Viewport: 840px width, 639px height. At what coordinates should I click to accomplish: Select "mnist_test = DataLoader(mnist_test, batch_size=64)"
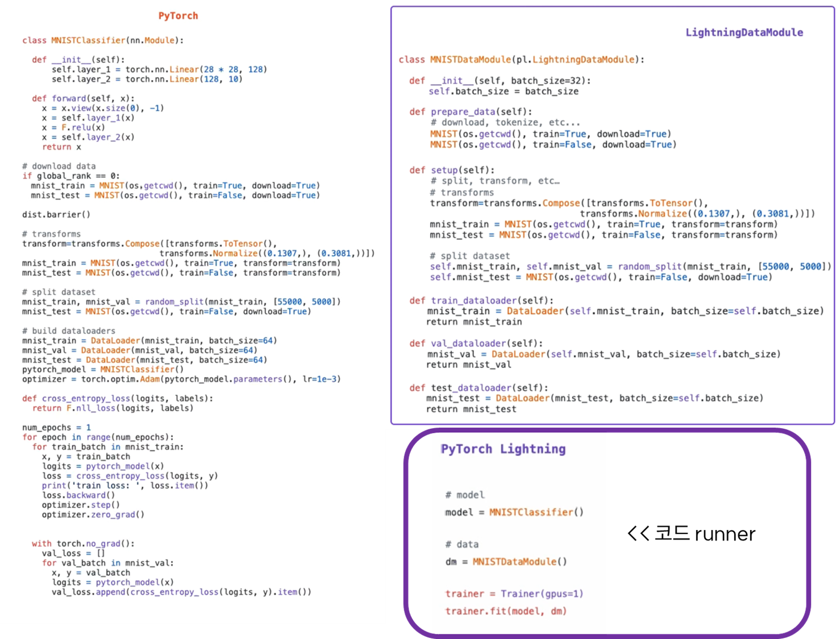[144, 360]
